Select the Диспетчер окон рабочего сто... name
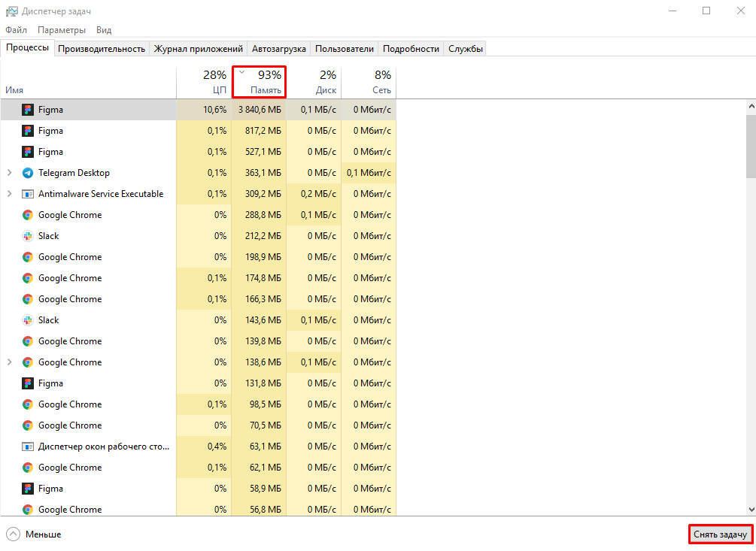Screen dimensions: 756x551 [x=104, y=447]
